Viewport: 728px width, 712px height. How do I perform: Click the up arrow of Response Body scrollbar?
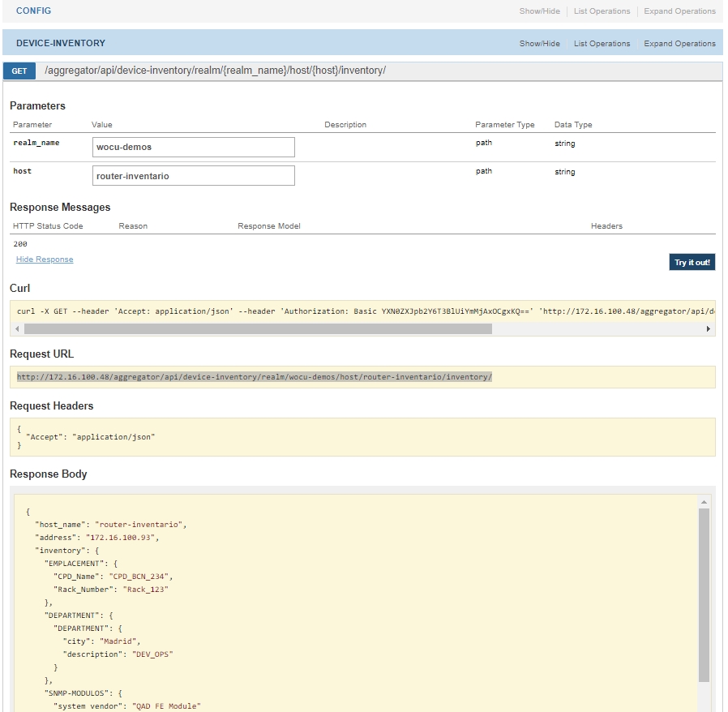(704, 502)
